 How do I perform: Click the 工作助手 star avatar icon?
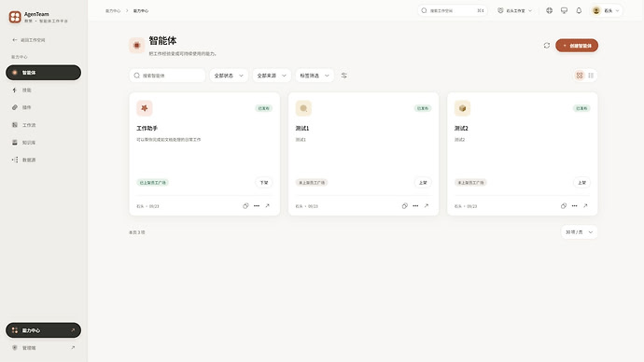tap(145, 108)
